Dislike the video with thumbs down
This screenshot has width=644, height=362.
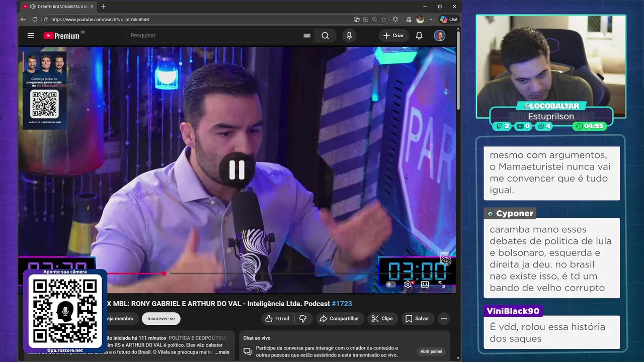coord(303,319)
